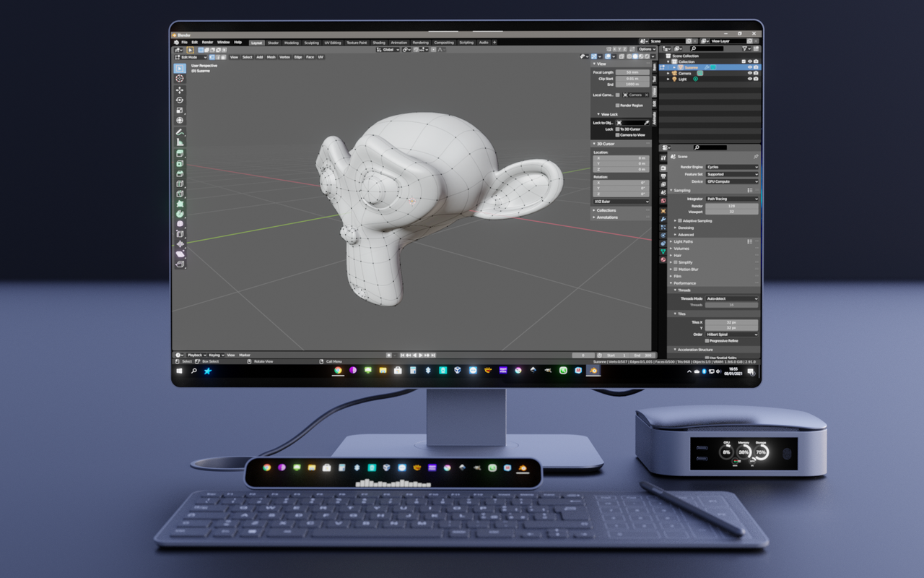Switch to the UV Editing workspace tab
The width and height of the screenshot is (924, 578).
click(333, 43)
